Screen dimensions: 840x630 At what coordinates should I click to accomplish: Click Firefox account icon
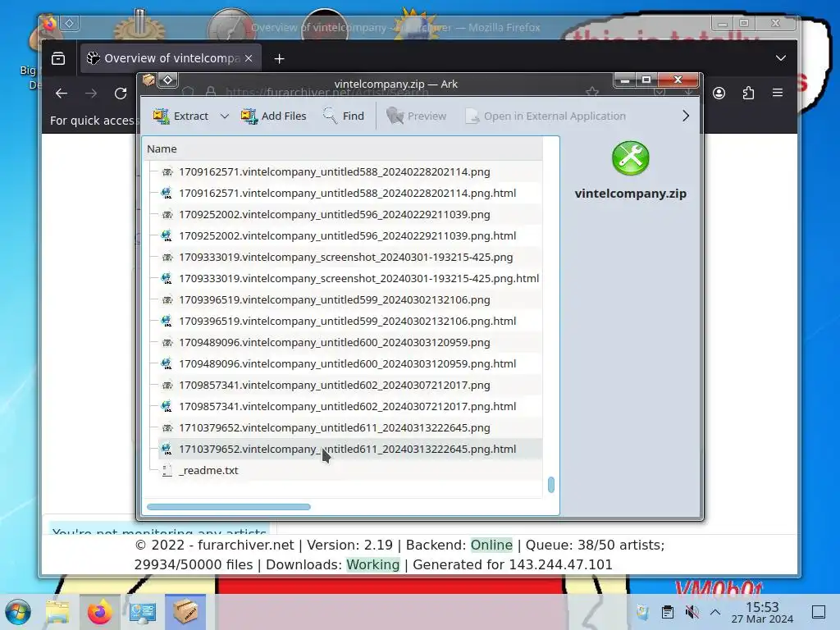(x=719, y=94)
